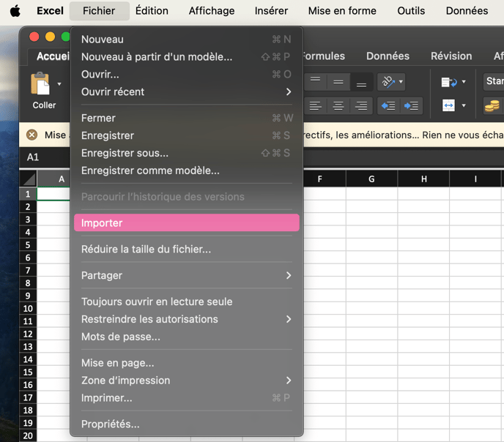Expand the Ouvrir récent submenu

point(288,91)
